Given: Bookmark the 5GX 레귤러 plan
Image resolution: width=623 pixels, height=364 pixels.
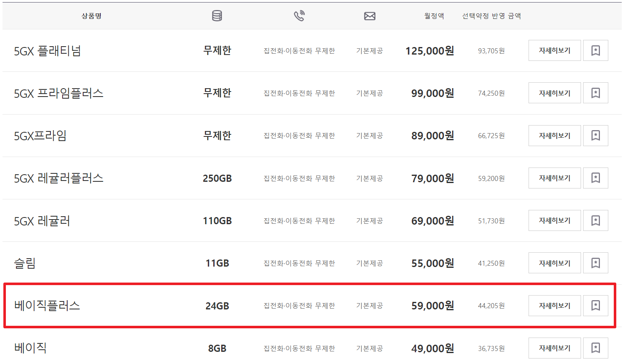Looking at the screenshot, I should tap(596, 220).
